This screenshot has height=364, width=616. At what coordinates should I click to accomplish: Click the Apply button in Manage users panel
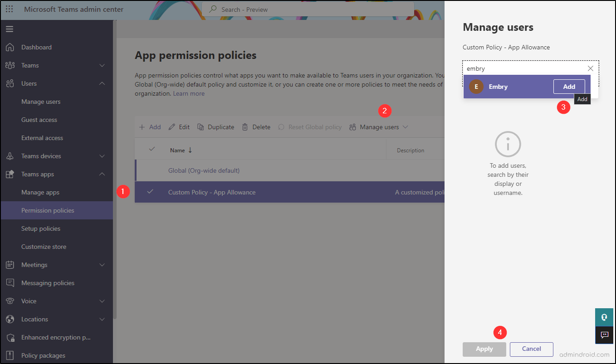[x=484, y=349]
